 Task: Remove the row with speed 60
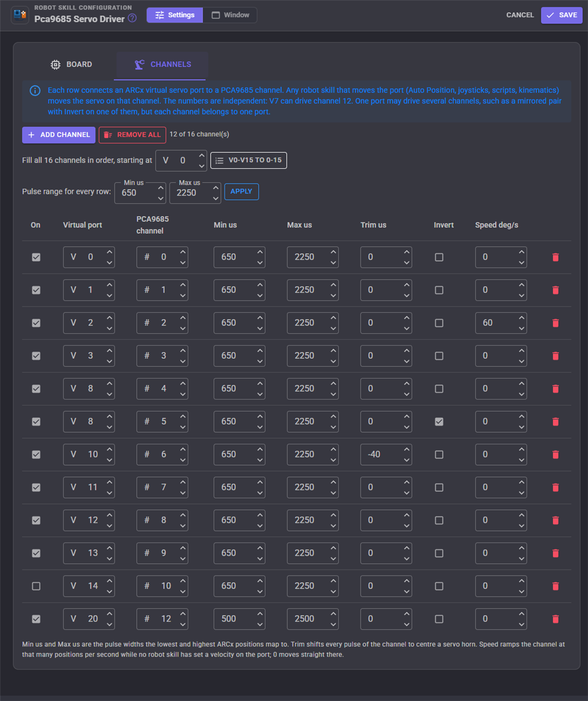tap(555, 323)
